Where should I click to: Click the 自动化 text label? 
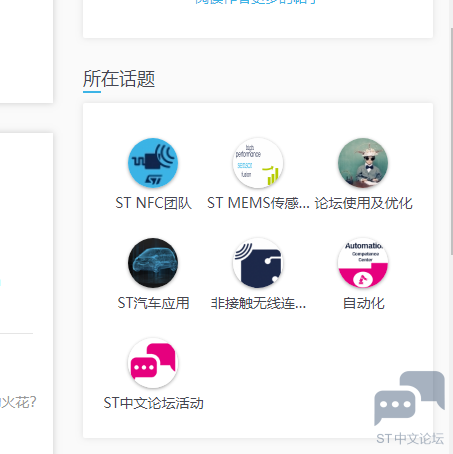363,303
